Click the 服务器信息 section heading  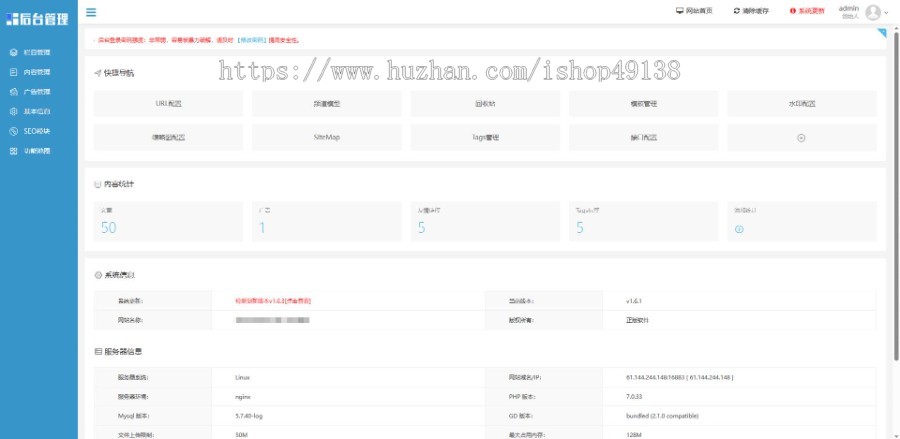pyautogui.click(x=123, y=351)
